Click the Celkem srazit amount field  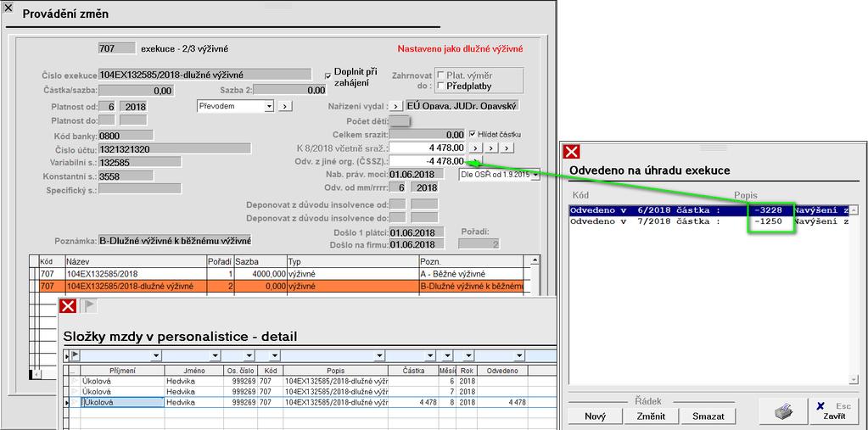(x=428, y=135)
